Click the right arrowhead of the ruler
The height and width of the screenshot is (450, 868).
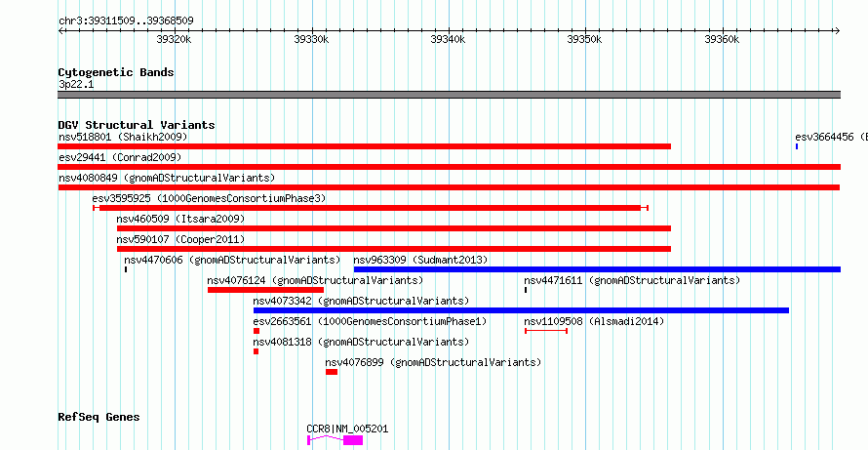838,30
